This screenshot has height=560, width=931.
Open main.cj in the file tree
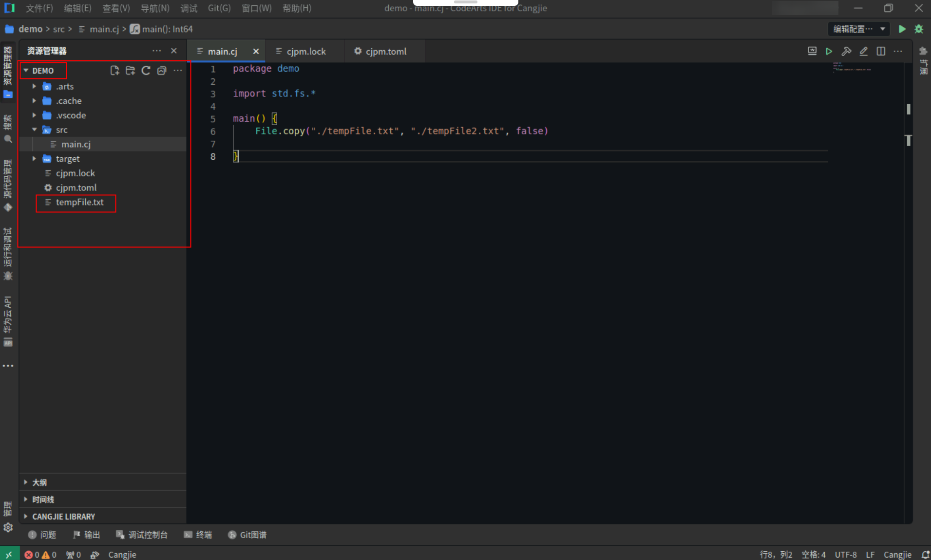[x=103, y=144]
